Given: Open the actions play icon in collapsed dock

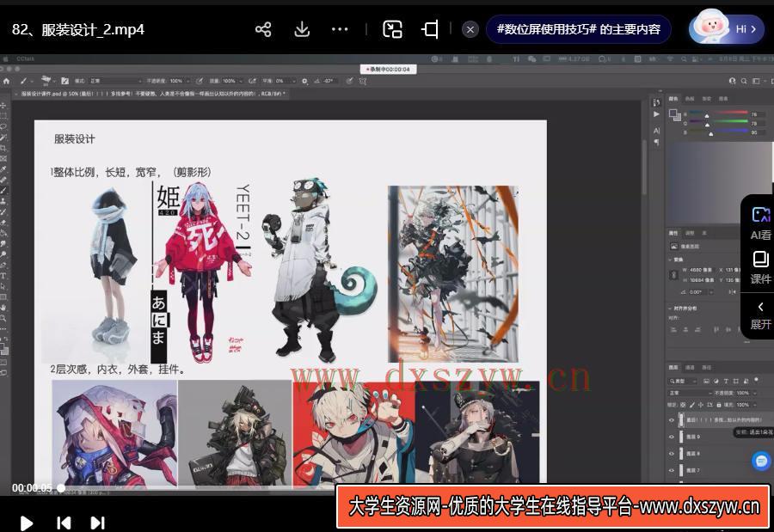Looking at the screenshot, I should point(656,114).
